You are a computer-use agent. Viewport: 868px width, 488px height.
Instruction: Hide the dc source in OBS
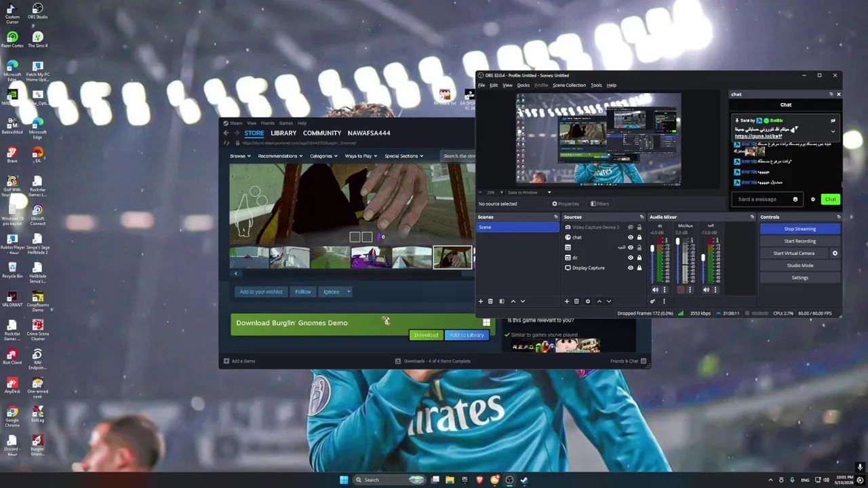click(x=631, y=258)
